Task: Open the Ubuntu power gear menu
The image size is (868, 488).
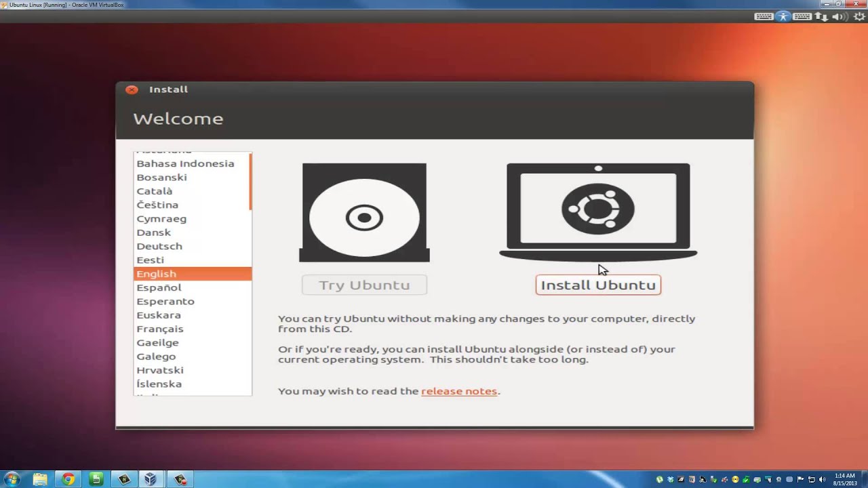Action: pos(859,16)
